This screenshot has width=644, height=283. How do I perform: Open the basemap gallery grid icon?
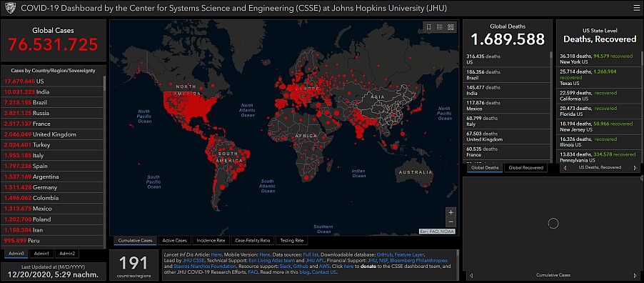coord(451,27)
